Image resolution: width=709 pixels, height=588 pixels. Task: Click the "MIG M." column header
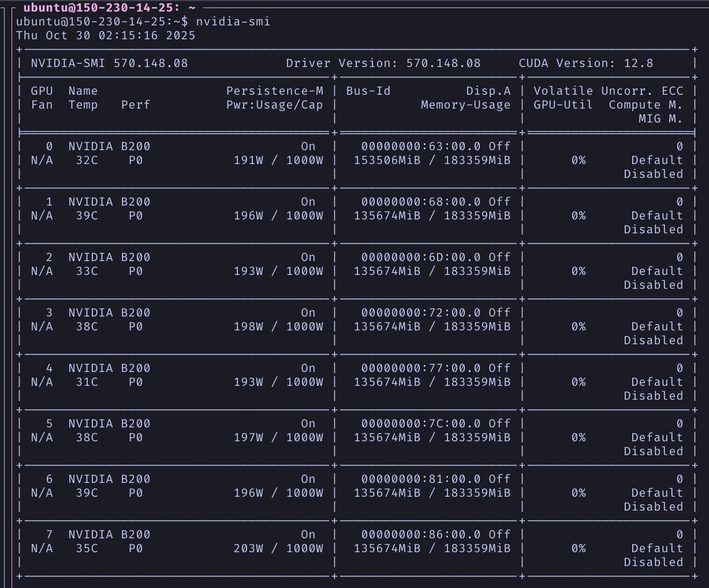tap(661, 119)
